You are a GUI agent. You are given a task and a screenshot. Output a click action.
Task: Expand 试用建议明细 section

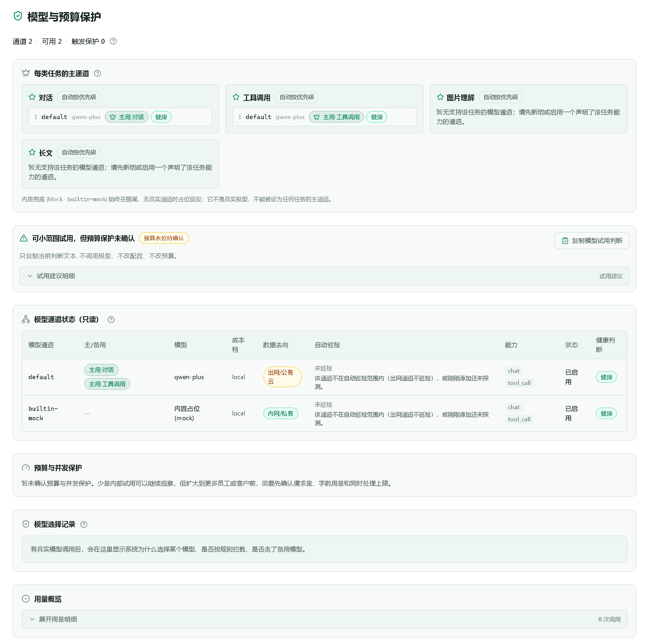(x=324, y=276)
